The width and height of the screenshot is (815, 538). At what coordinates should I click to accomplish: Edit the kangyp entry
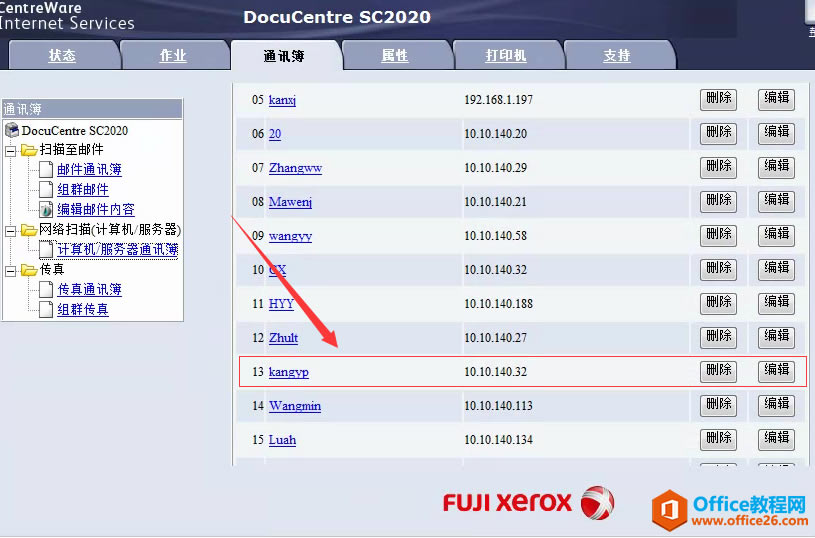pyautogui.click(x=777, y=372)
